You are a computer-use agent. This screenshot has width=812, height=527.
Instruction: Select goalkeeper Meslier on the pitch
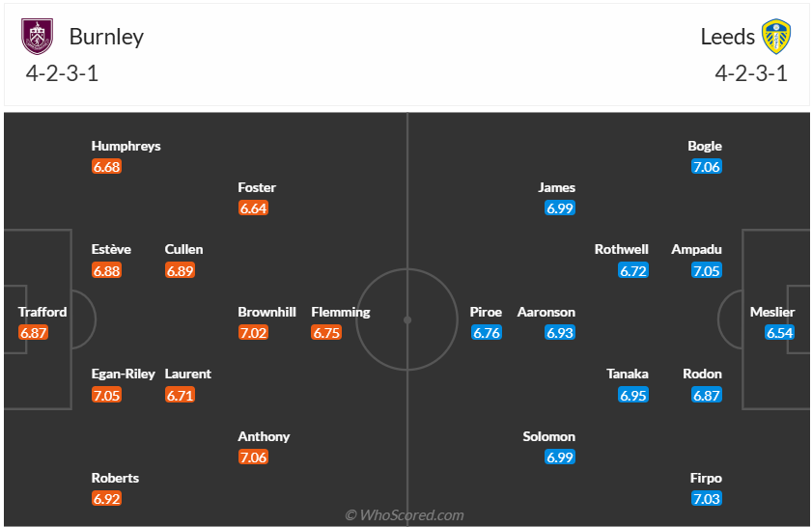[772, 312]
